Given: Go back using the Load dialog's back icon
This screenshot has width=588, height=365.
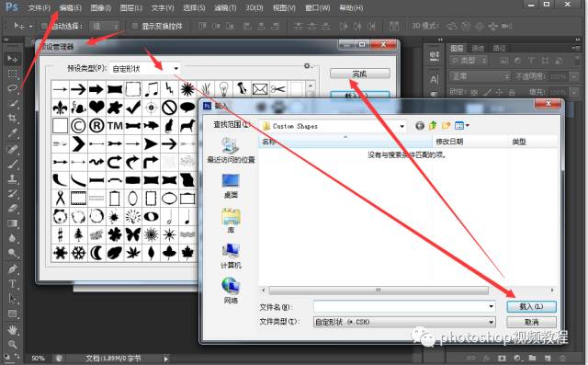Looking at the screenshot, I should (420, 126).
